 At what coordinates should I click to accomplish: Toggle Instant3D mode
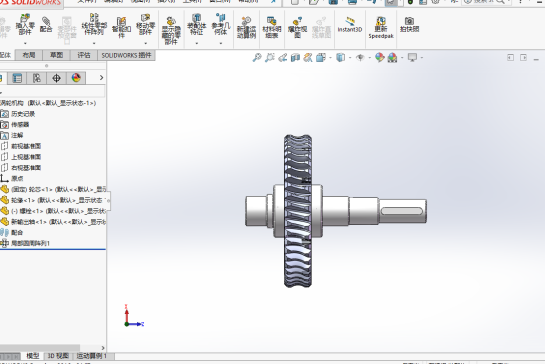(x=350, y=24)
